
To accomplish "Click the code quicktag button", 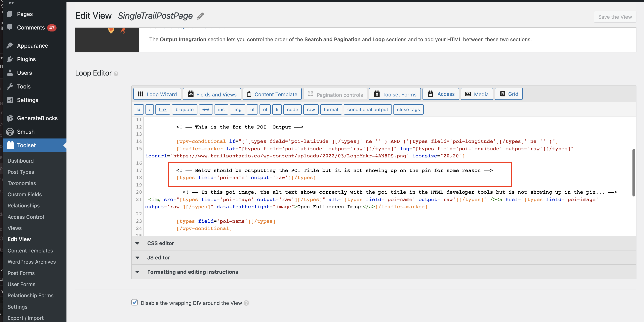I will [x=293, y=109].
